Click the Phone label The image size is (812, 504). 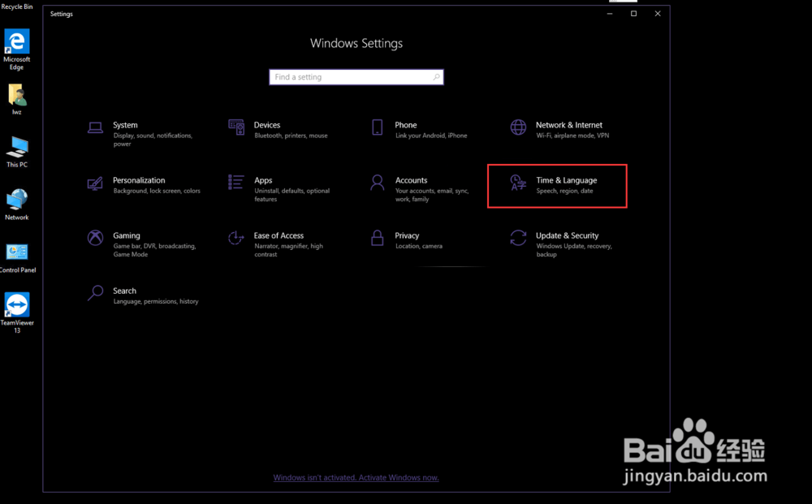pos(406,125)
